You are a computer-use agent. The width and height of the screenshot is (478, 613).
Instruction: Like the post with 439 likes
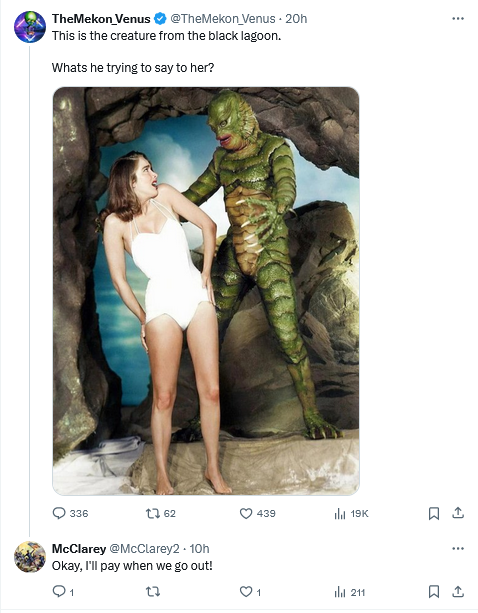point(258,513)
